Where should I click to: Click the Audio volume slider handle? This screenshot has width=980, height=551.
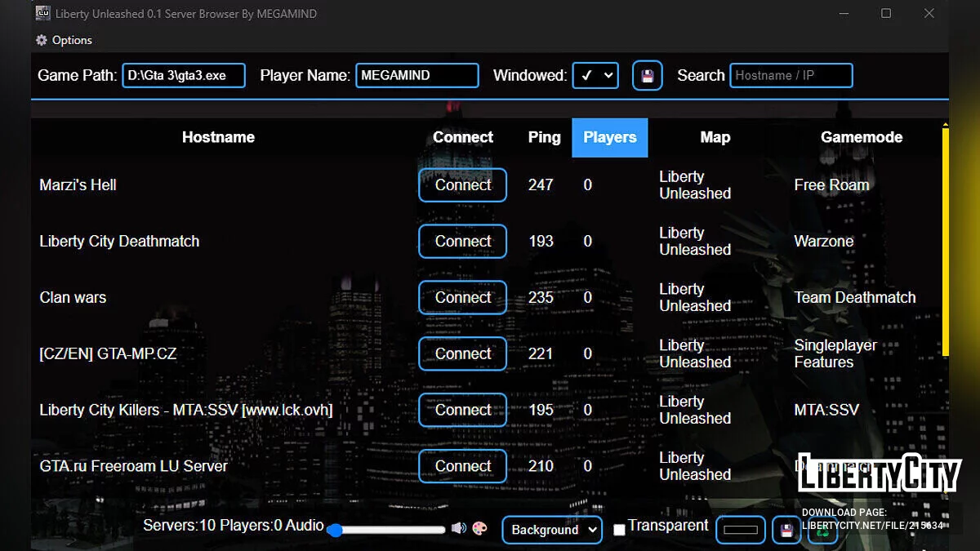pyautogui.click(x=334, y=530)
